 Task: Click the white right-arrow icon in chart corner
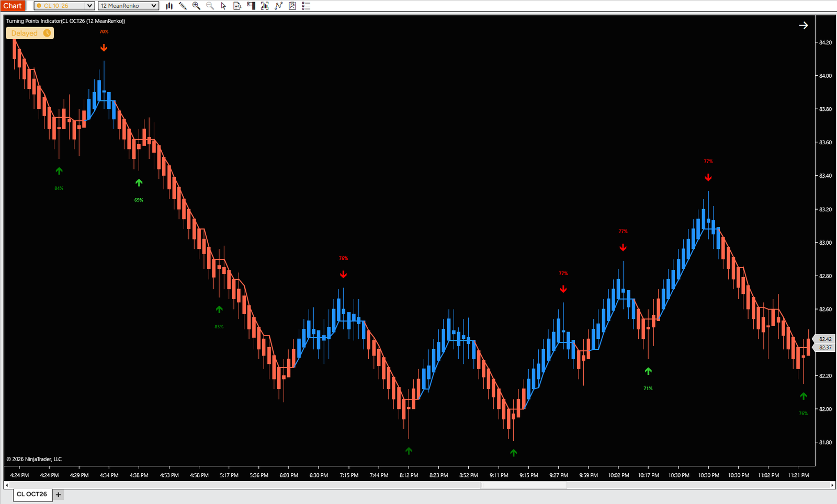[804, 25]
